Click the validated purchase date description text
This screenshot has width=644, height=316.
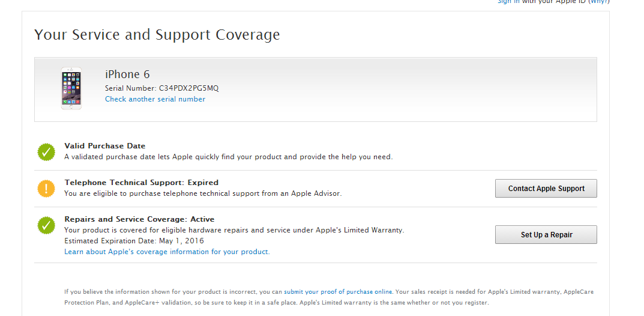[228, 157]
